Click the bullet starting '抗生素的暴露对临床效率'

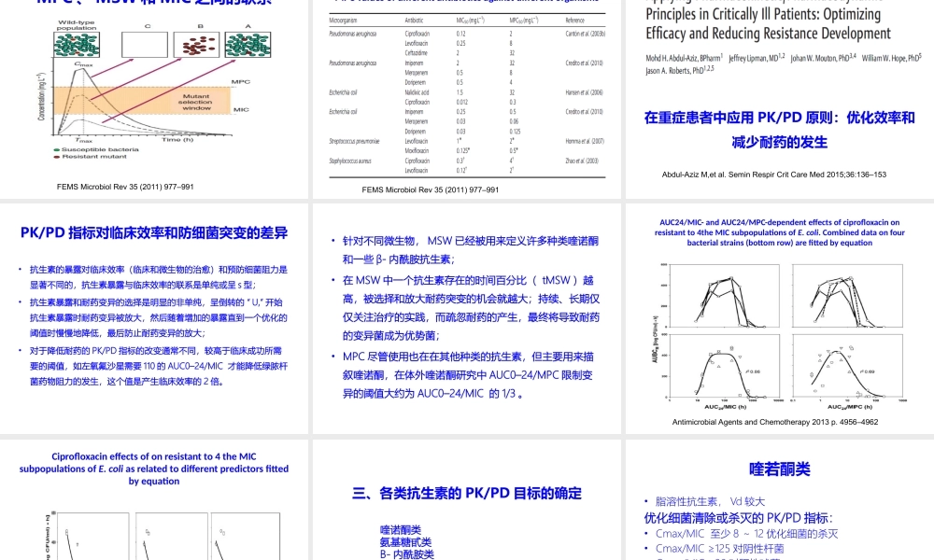159,277
